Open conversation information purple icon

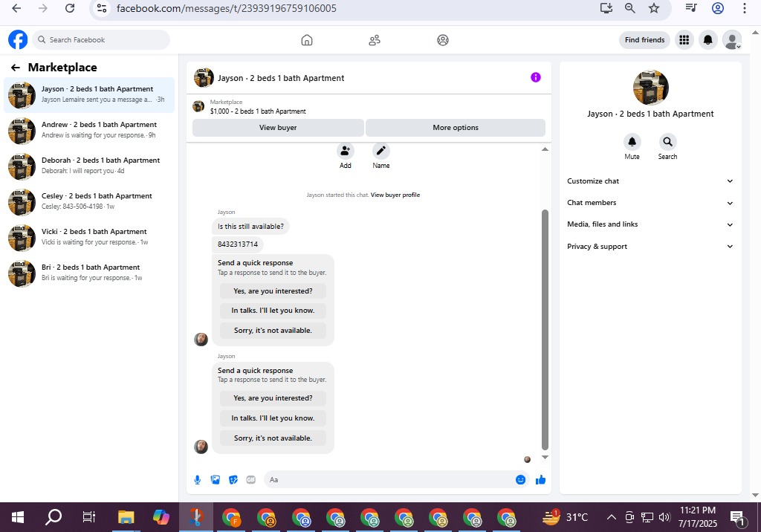coord(535,77)
